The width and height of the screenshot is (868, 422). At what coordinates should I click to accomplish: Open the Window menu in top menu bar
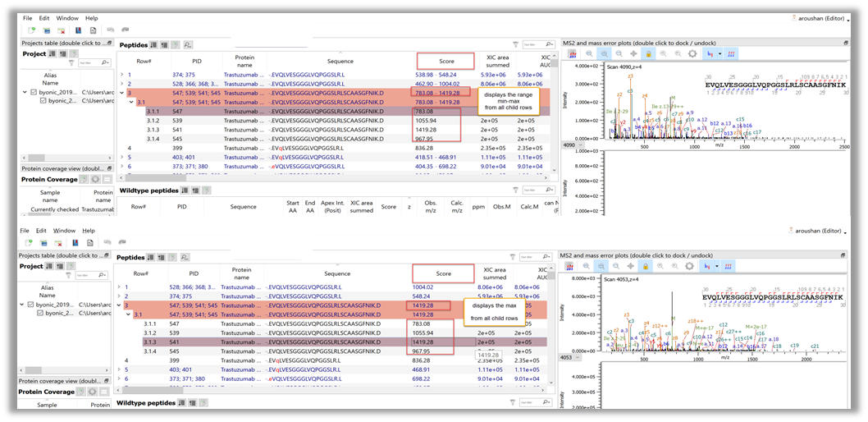click(67, 17)
